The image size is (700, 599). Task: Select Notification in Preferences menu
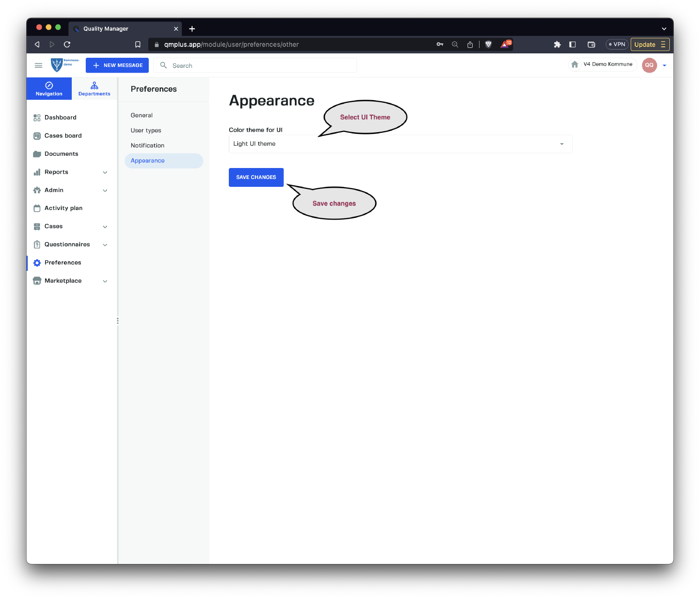click(147, 146)
